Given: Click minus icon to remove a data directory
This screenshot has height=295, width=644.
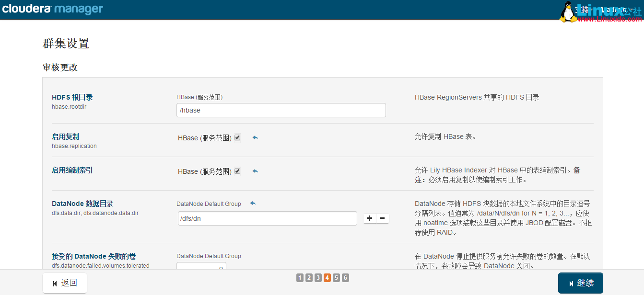Looking at the screenshot, I should (x=382, y=218).
